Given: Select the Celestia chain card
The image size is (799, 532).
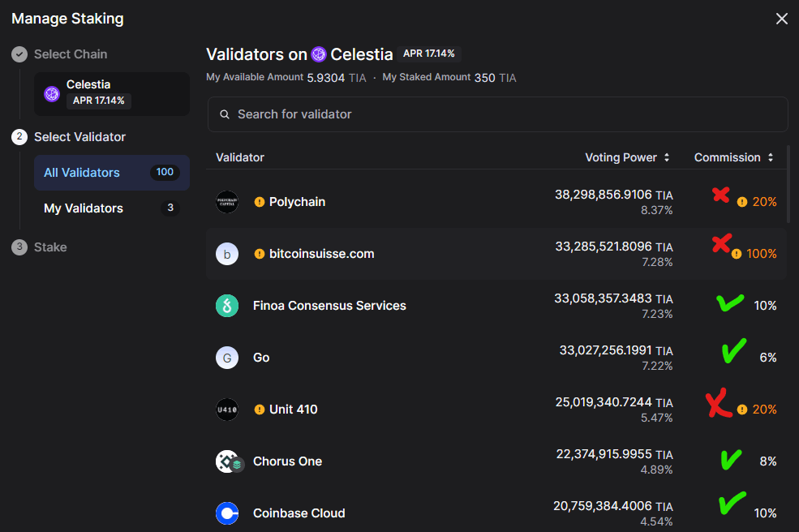Looking at the screenshot, I should (x=111, y=93).
